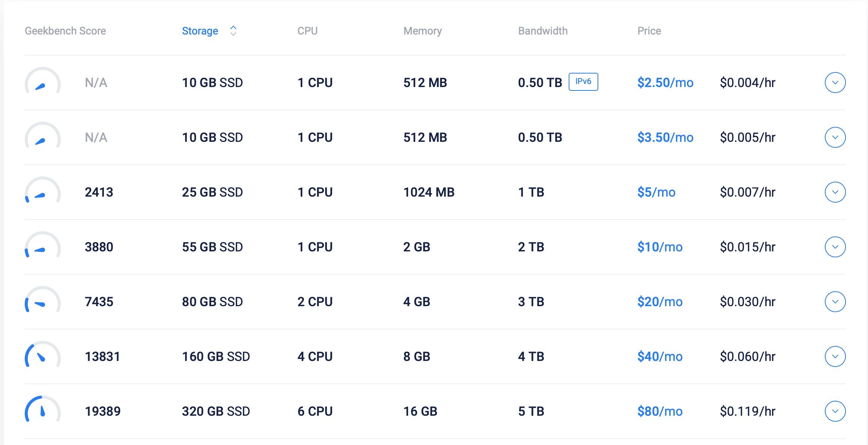Sort table by Storage column header
The height and width of the screenshot is (445, 868).
click(x=200, y=31)
